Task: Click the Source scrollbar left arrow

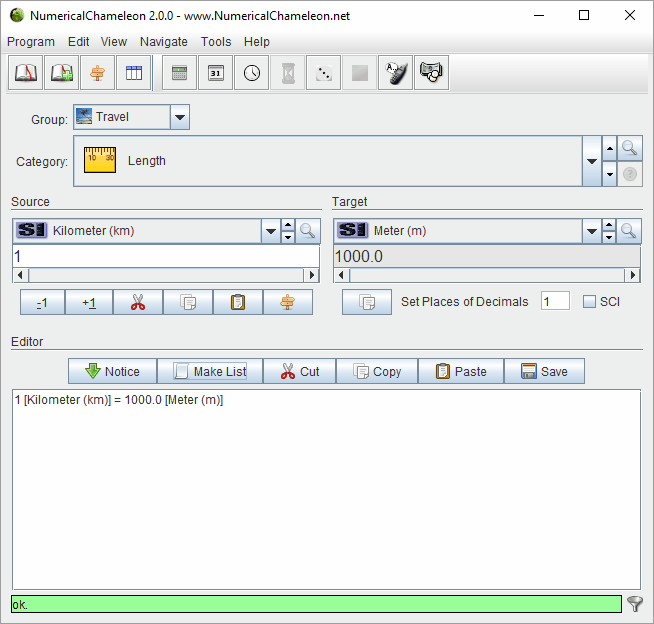Action: (x=20, y=275)
